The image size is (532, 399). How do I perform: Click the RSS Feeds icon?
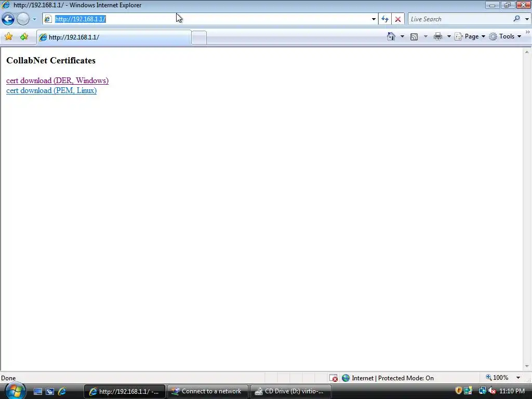coord(414,37)
